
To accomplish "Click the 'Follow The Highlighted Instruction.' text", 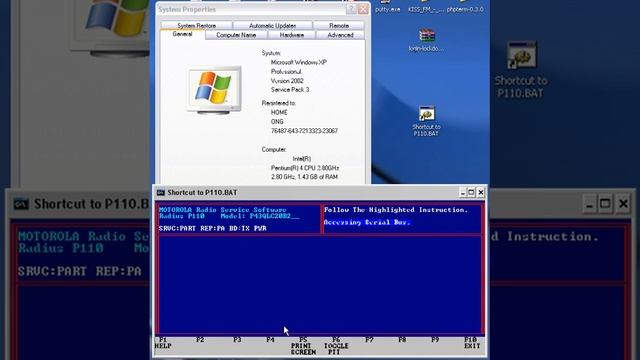I will [396, 210].
